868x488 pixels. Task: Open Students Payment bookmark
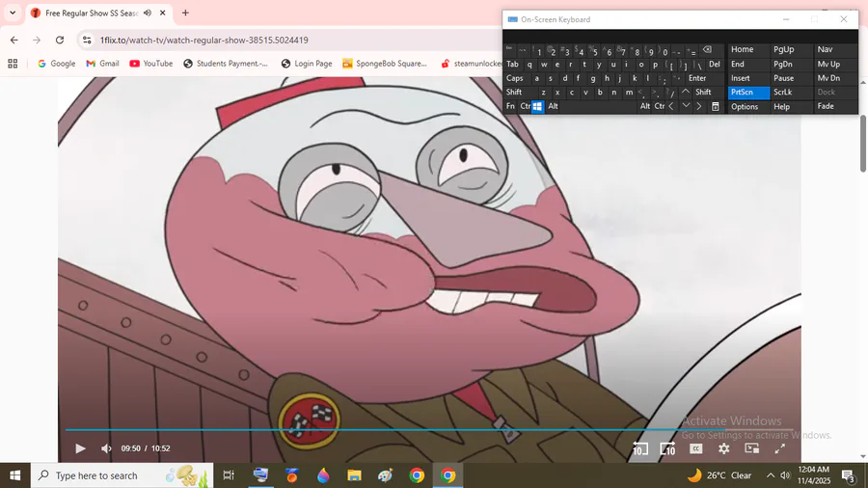[x=226, y=64]
